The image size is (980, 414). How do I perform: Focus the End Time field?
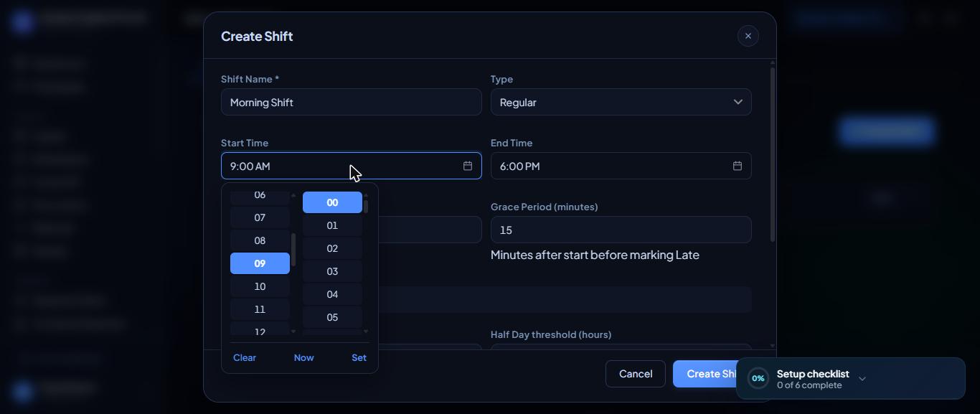click(x=621, y=166)
